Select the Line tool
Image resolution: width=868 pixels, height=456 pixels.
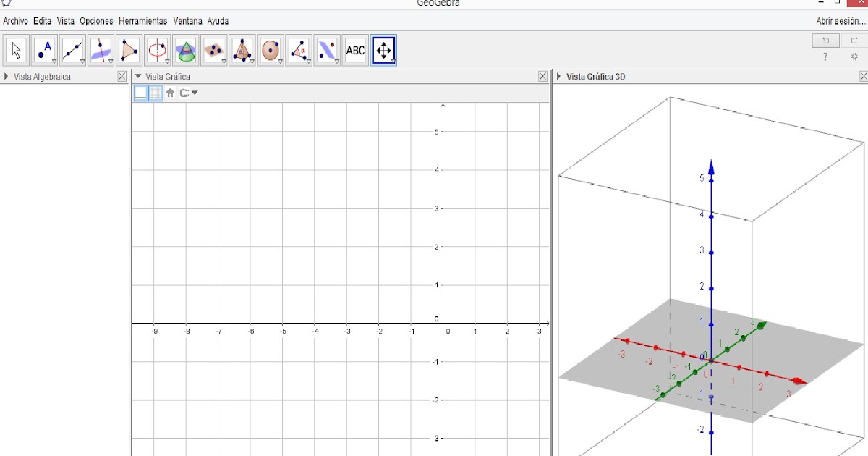pos(72,49)
